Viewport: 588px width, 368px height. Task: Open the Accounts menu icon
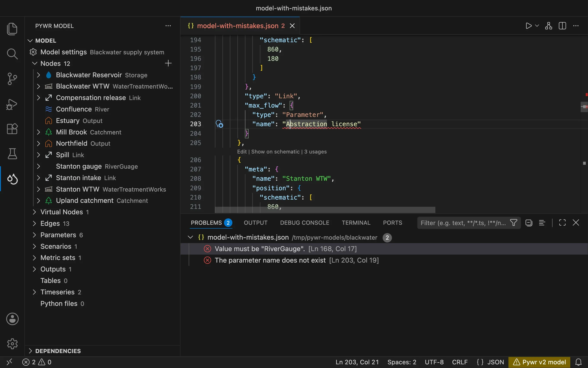(12, 319)
